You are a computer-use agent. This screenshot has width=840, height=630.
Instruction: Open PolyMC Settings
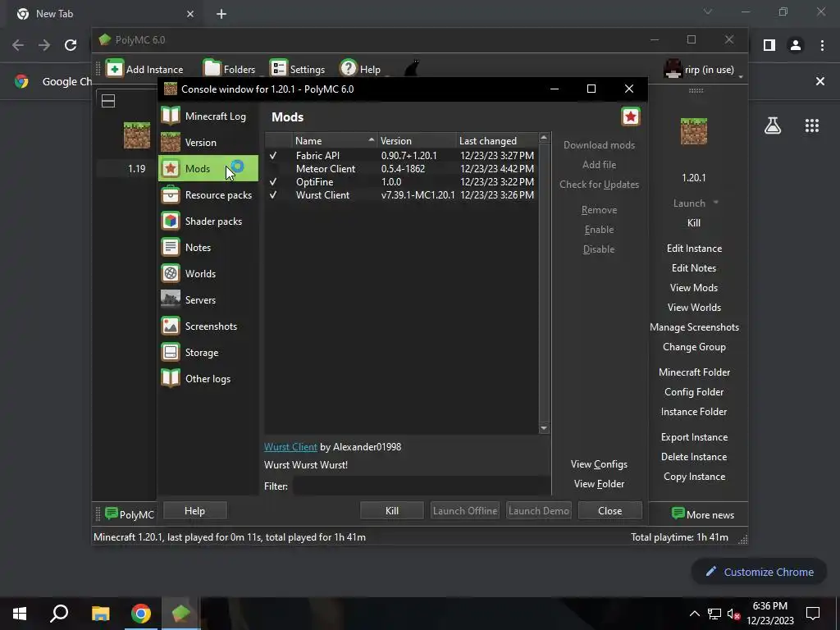(x=297, y=69)
